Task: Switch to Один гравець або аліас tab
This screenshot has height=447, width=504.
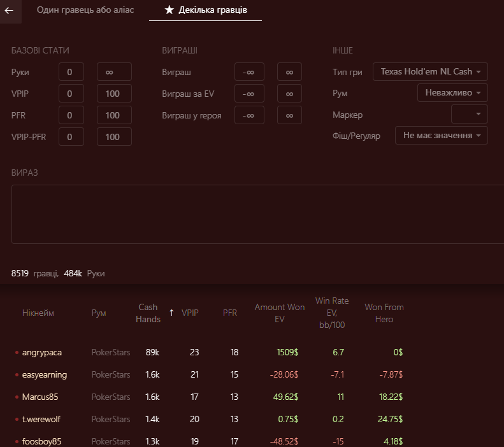Action: tap(85, 10)
